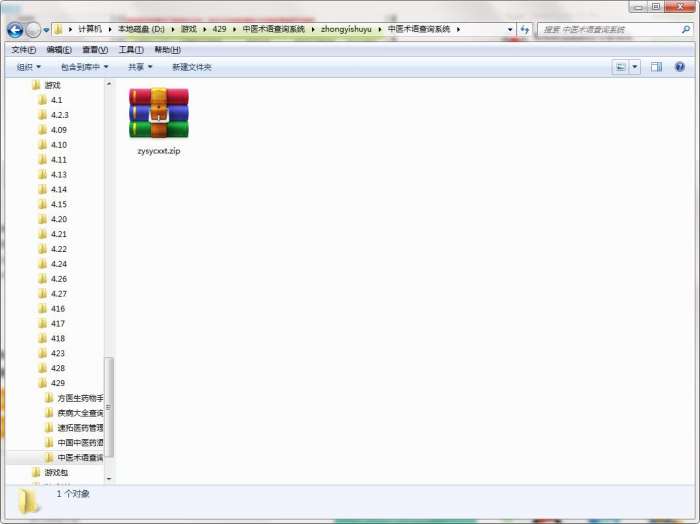Open the Help question mark icon
This screenshot has height=524, width=700.
[x=679, y=67]
